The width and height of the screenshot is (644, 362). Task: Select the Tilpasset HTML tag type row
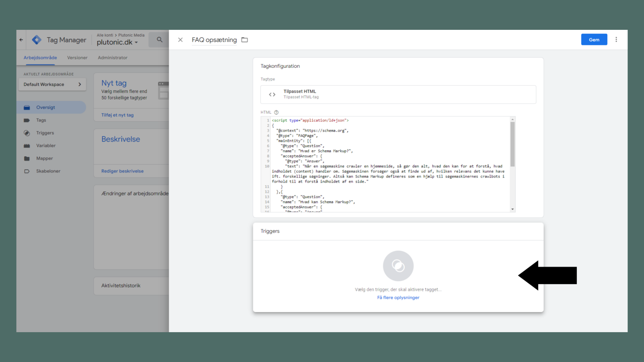tap(398, 95)
